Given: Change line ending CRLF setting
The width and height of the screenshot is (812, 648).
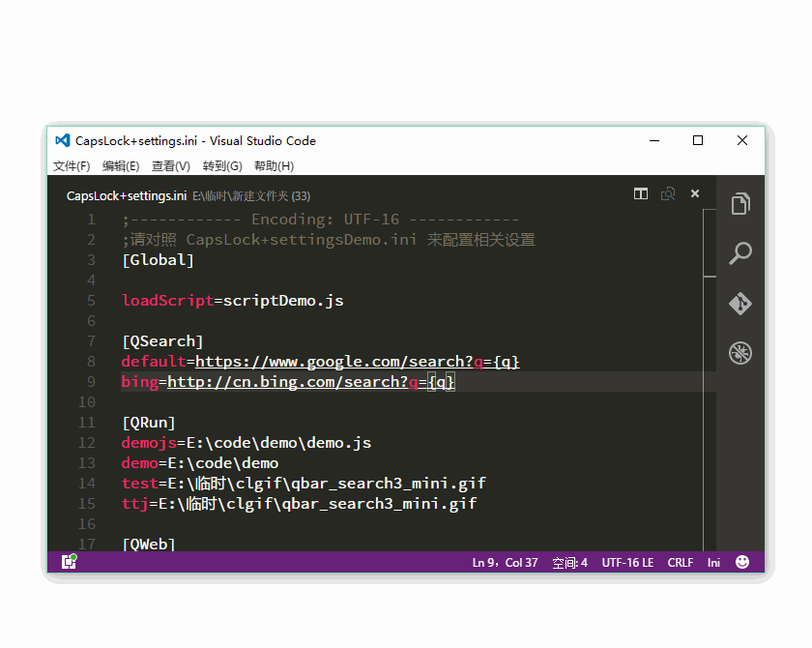Looking at the screenshot, I should coord(680,563).
